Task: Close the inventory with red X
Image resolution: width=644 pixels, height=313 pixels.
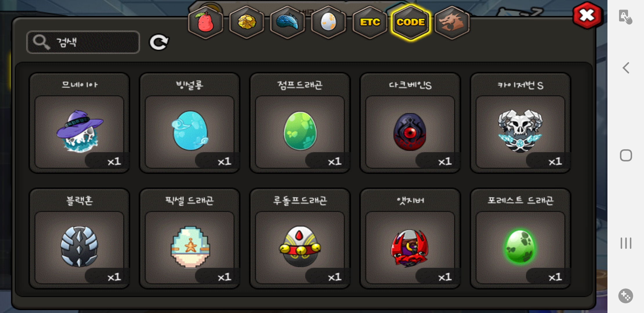Action: 587,16
